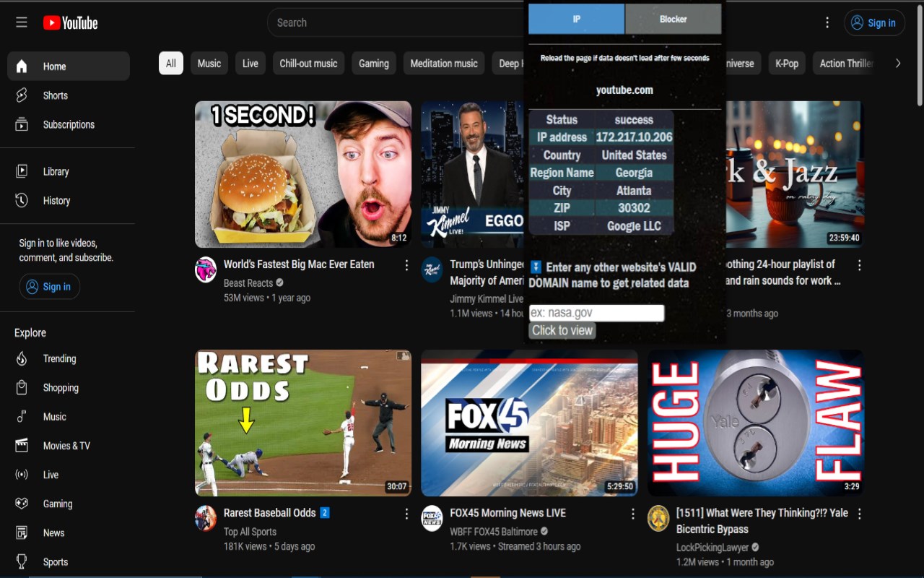Screen dimensions: 924x578
Task: Click the Subscriptions icon
Action: [22, 124]
